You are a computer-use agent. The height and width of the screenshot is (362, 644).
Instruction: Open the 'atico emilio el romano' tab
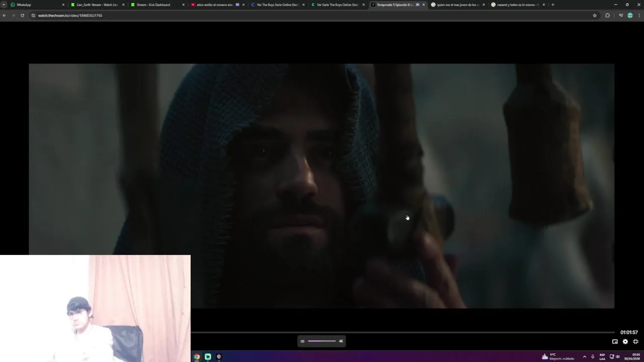(x=216, y=5)
